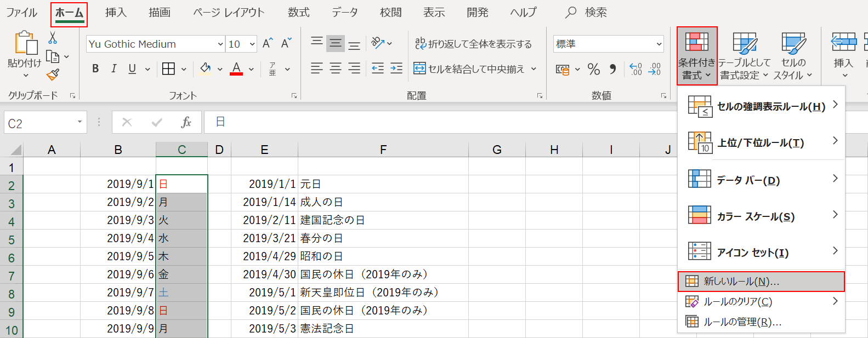Click the Decrease Indent icon
The height and width of the screenshot is (338, 868).
click(x=378, y=68)
